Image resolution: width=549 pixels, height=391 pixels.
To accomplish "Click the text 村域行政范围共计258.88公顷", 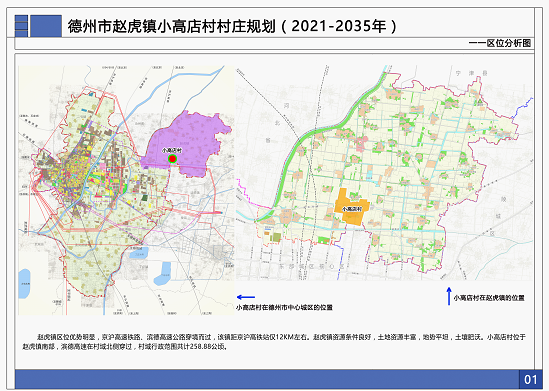I will [183, 347].
